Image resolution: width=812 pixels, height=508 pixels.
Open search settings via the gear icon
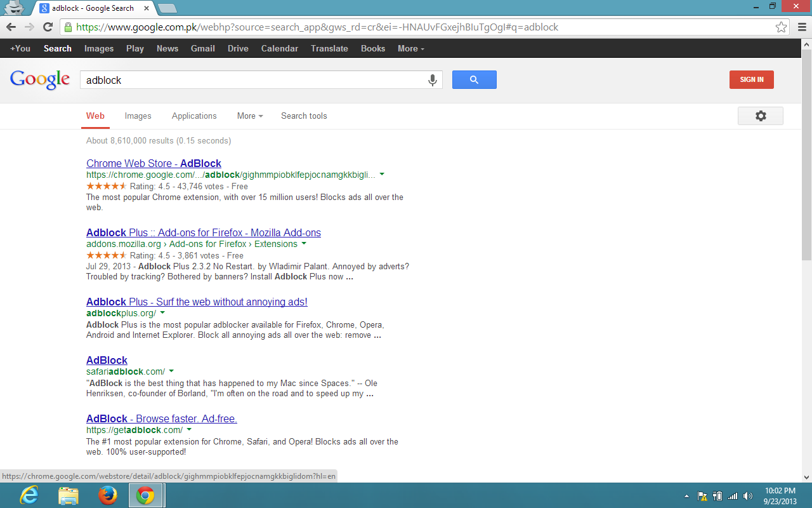(x=760, y=116)
